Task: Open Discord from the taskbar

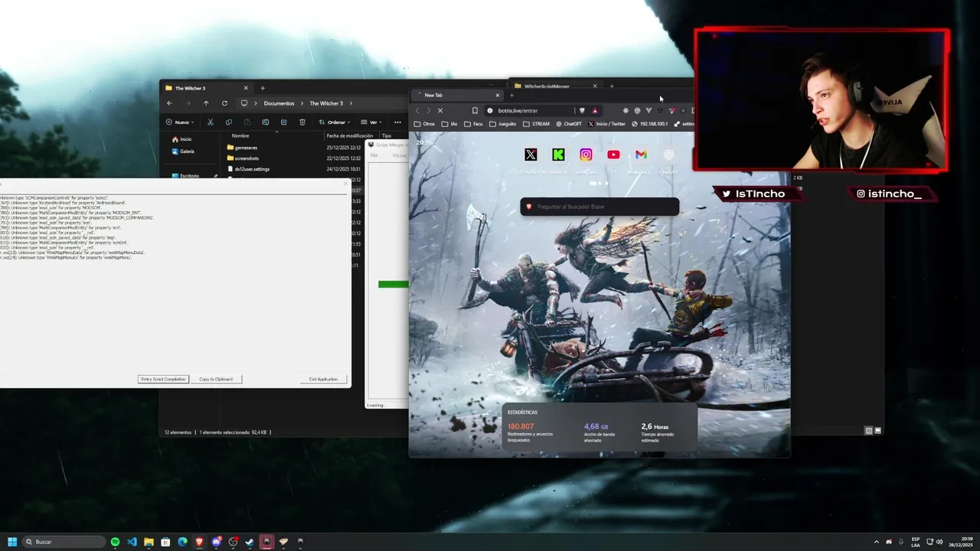Action: tap(216, 542)
